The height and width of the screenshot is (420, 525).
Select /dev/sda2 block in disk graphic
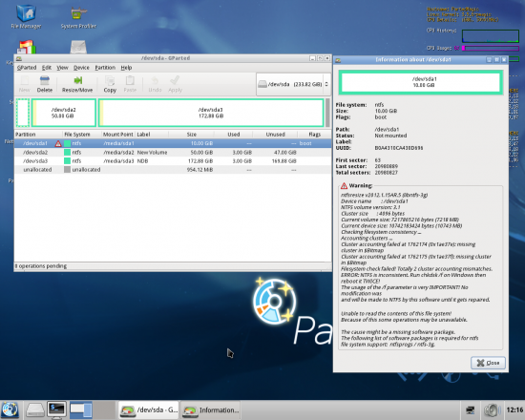click(64, 113)
